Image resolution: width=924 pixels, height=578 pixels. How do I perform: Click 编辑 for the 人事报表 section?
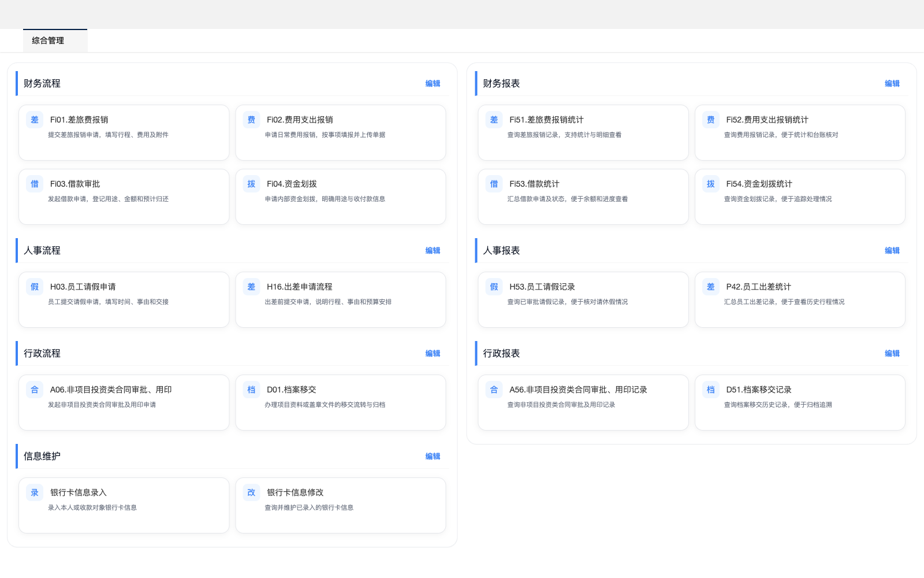(892, 250)
